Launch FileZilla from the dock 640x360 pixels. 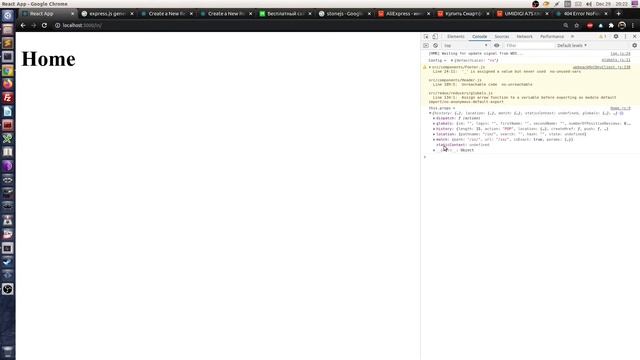pyautogui.click(x=7, y=98)
